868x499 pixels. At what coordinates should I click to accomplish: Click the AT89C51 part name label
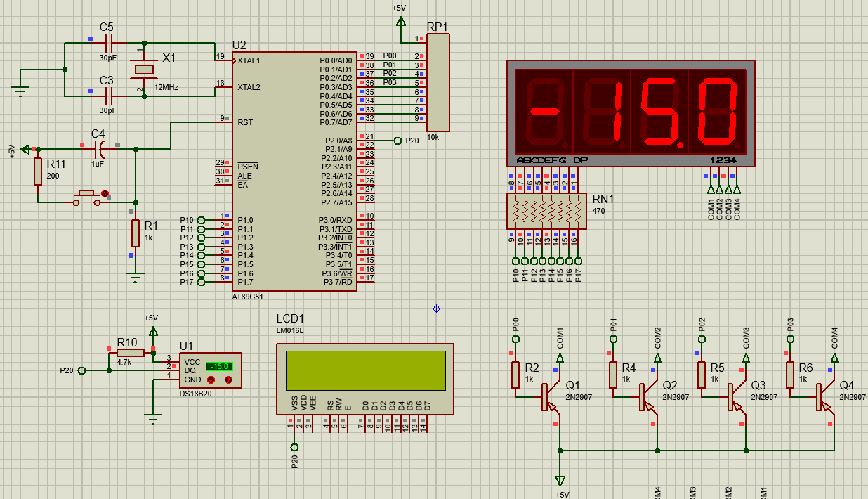[249, 297]
